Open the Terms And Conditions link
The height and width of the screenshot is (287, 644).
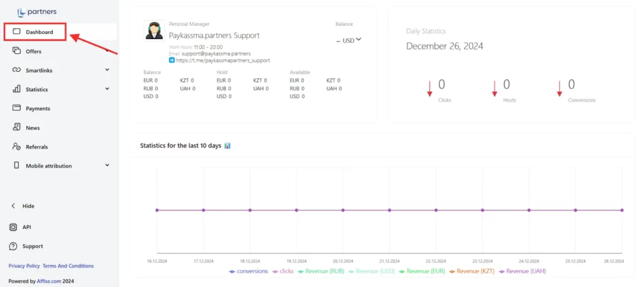click(x=68, y=266)
